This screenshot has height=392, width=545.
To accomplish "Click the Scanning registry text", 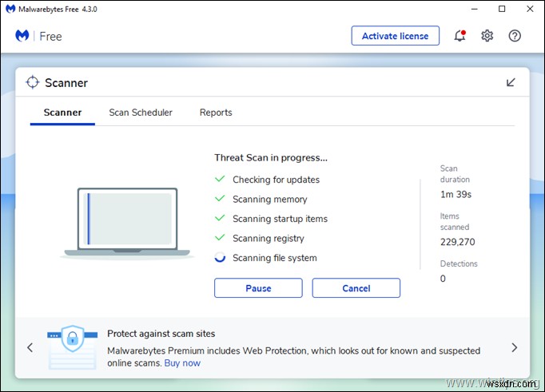I will pyautogui.click(x=269, y=238).
